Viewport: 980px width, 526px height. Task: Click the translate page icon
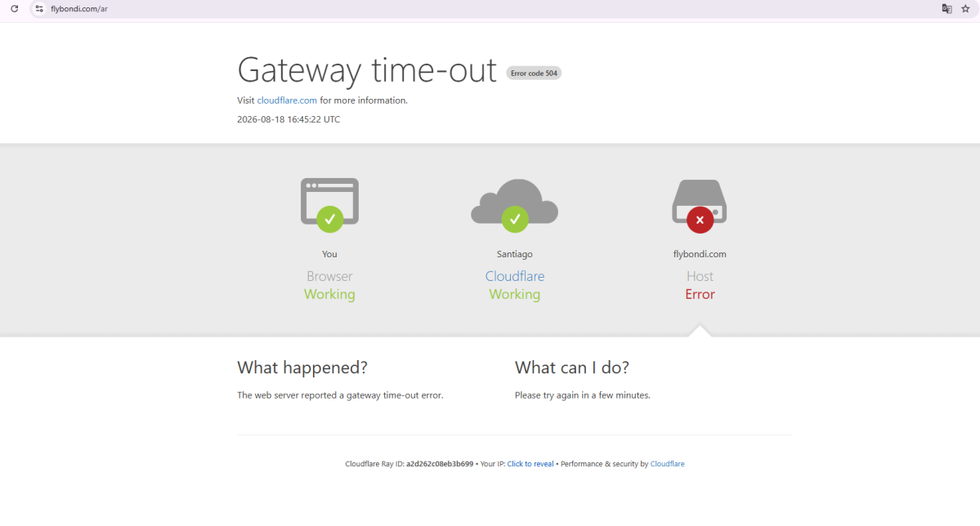tap(946, 9)
